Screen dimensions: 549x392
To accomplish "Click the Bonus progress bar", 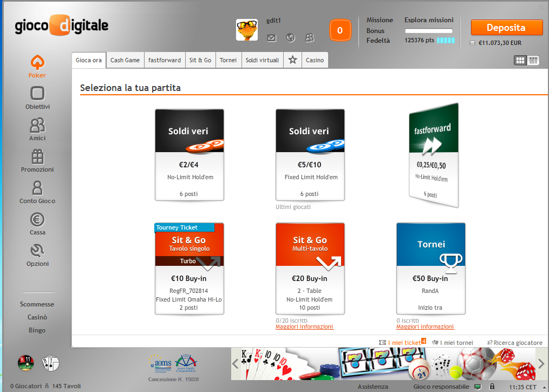I will [429, 31].
